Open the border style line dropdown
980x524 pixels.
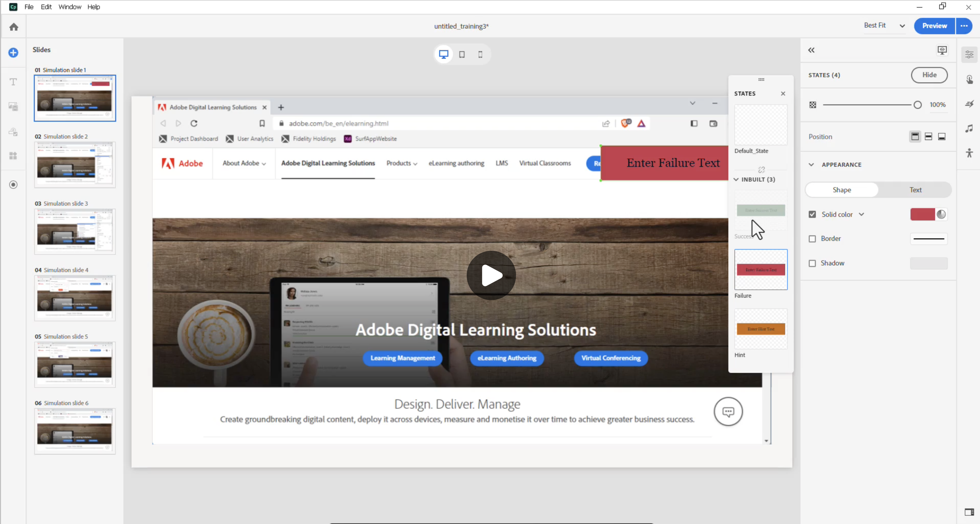[929, 239]
